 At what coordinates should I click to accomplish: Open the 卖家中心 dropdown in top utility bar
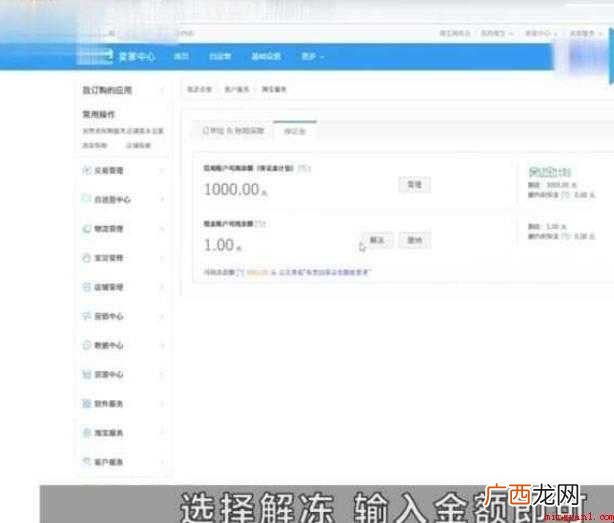point(541,34)
